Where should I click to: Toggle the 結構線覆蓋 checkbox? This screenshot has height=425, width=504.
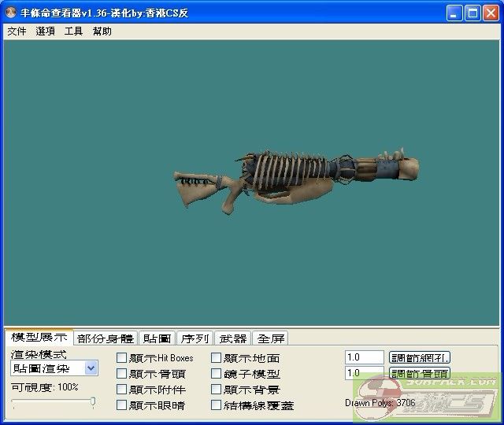(x=217, y=405)
